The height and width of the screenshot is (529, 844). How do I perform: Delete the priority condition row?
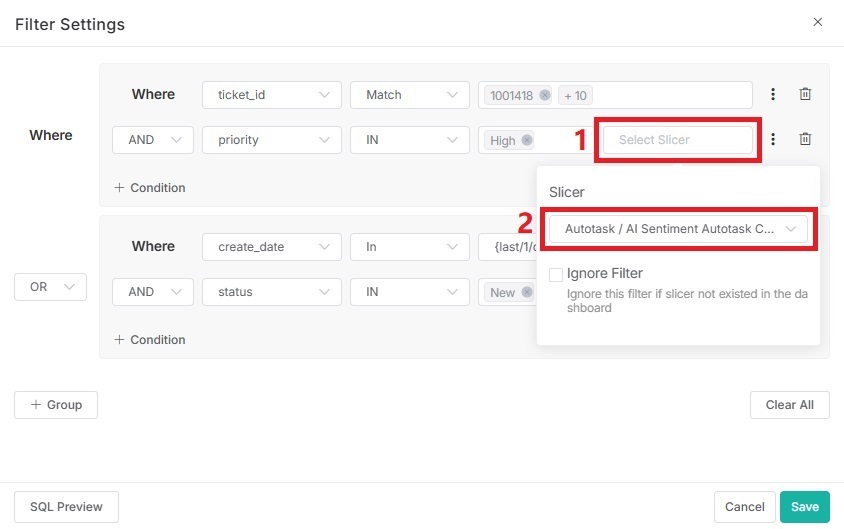[805, 140]
